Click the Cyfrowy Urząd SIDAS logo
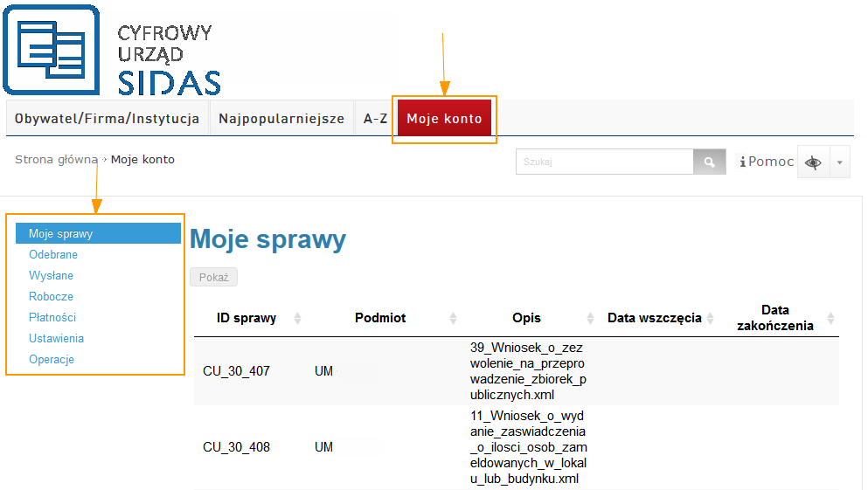868x490 pixels. tap(112, 50)
